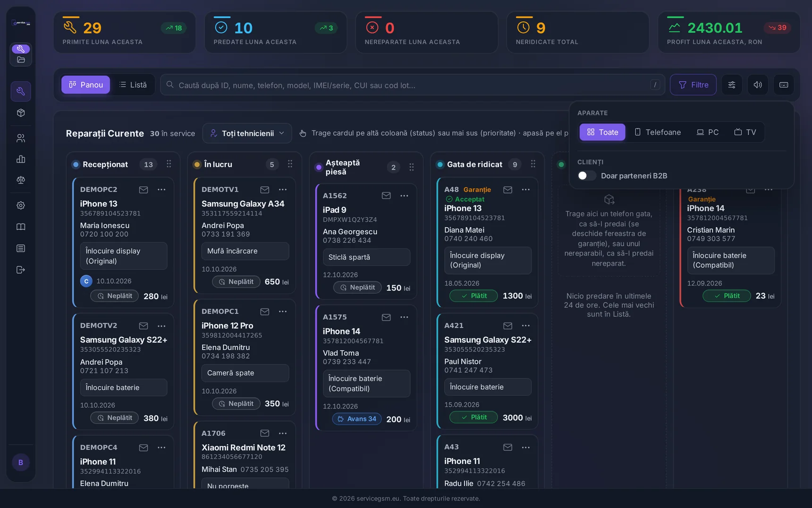The image size is (812, 508).
Task: Open the Filtre filter panel button
Action: (693, 85)
